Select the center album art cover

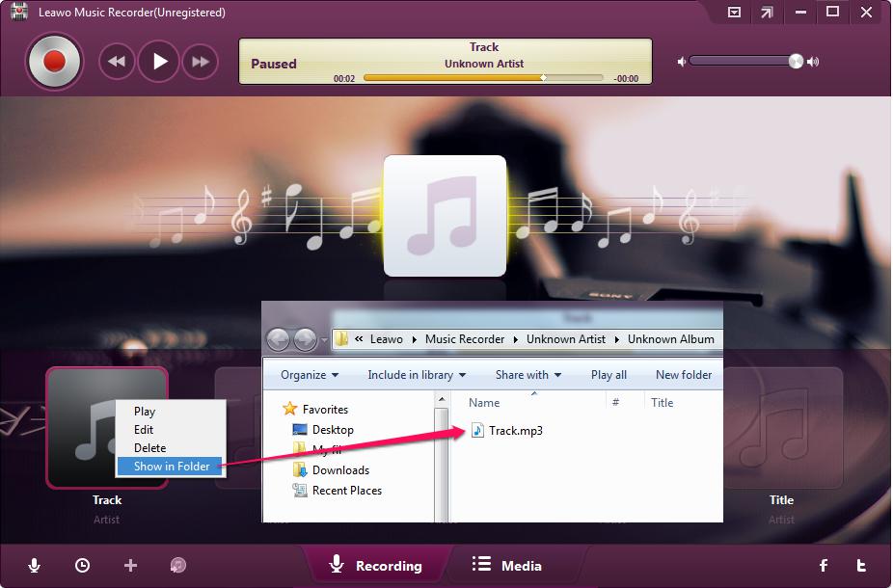[445, 216]
